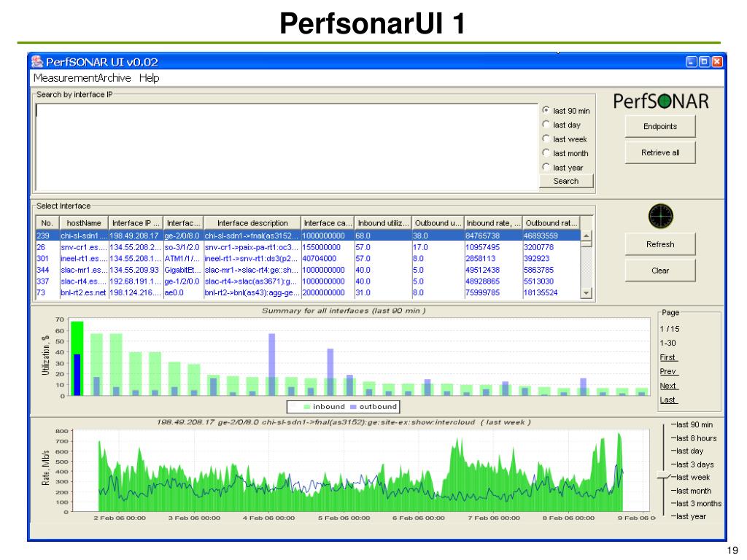Viewport: 747px width, 560px height.
Task: Select row with host chi-sl-sdn1
Action: pos(308,236)
